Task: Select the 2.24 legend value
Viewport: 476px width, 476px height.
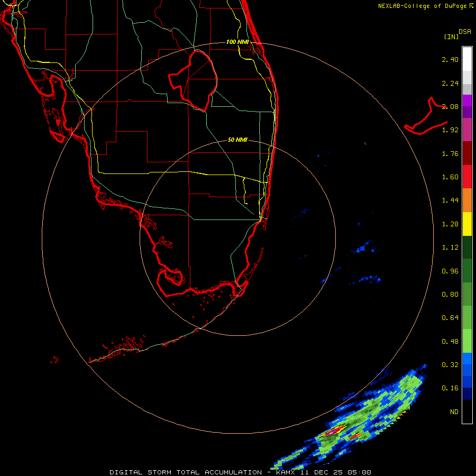Action: pyautogui.click(x=450, y=83)
